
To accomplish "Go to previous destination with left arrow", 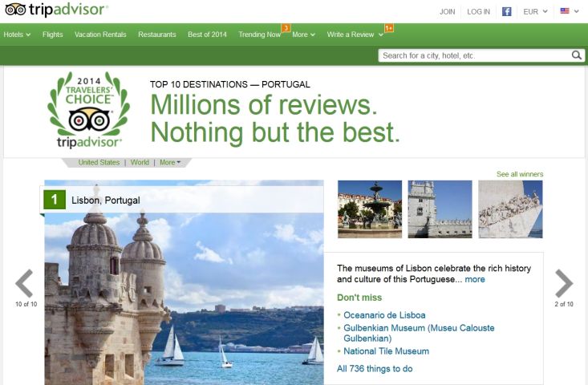I will [25, 284].
